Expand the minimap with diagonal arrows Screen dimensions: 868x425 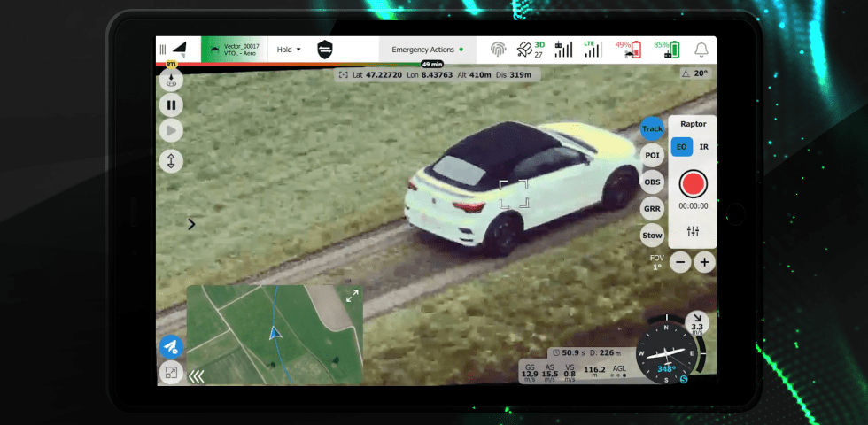(x=353, y=296)
